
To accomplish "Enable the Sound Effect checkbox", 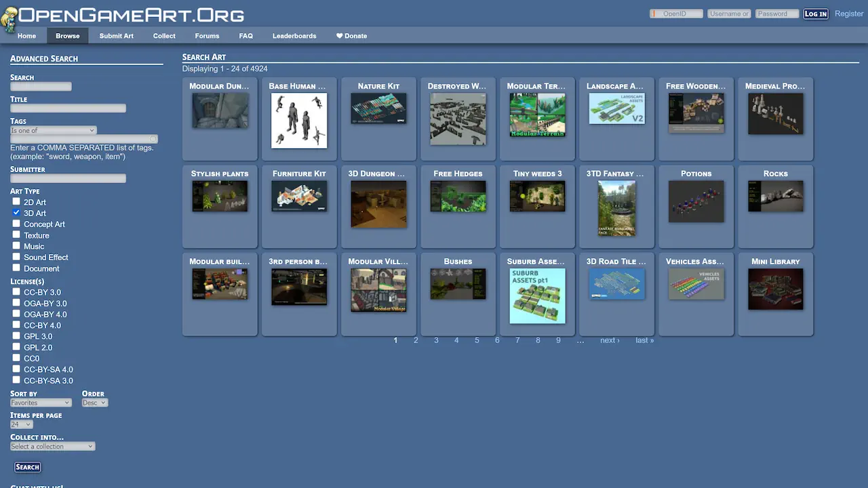I will pyautogui.click(x=16, y=256).
